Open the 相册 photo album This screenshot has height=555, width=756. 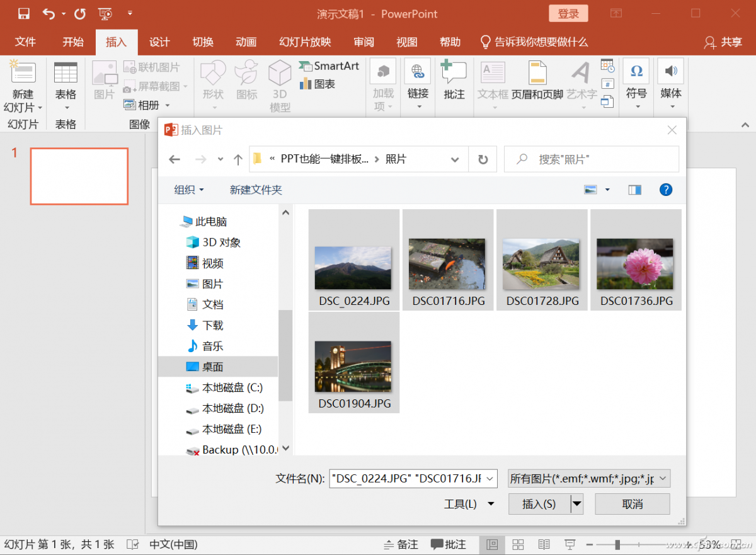146,105
